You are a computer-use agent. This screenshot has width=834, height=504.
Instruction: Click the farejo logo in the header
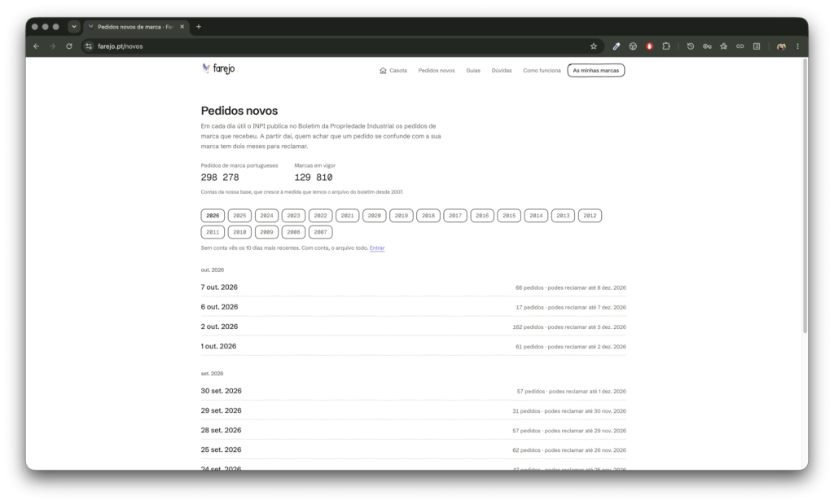pos(218,68)
